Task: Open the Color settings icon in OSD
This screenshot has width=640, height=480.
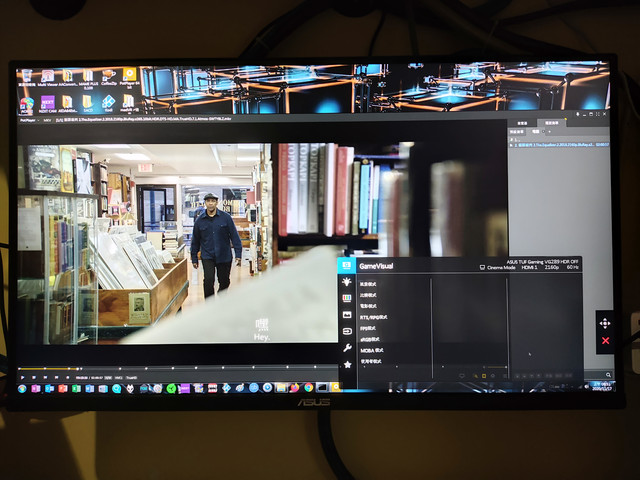Action: (347, 298)
